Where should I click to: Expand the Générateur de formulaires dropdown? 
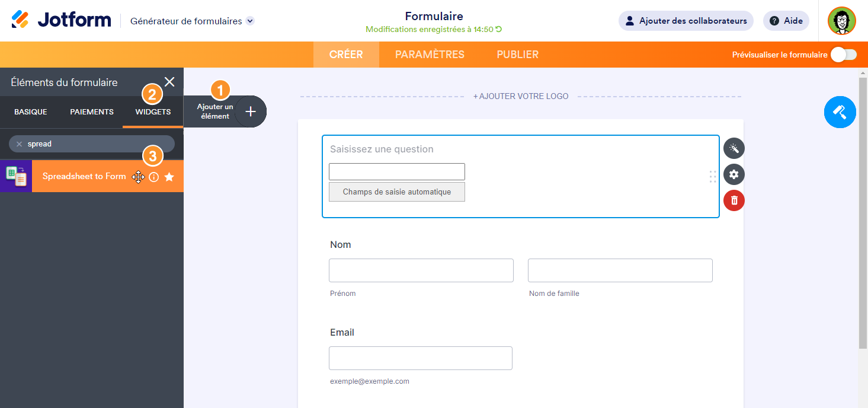250,21
